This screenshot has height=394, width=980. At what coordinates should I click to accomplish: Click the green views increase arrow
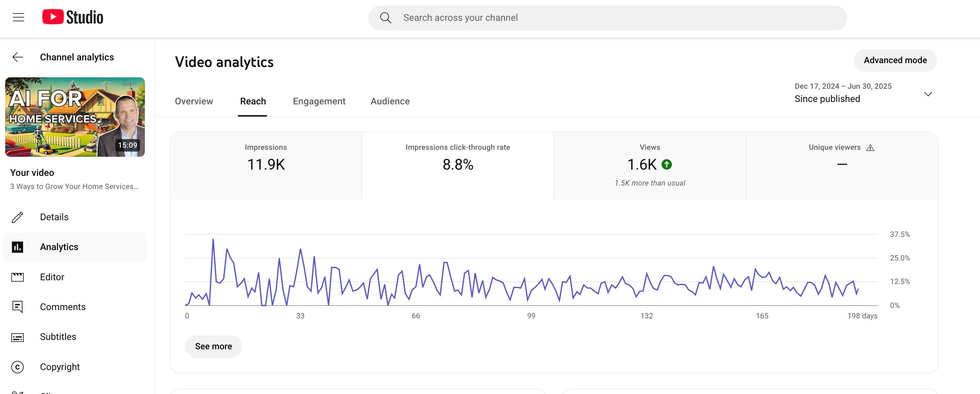(666, 164)
